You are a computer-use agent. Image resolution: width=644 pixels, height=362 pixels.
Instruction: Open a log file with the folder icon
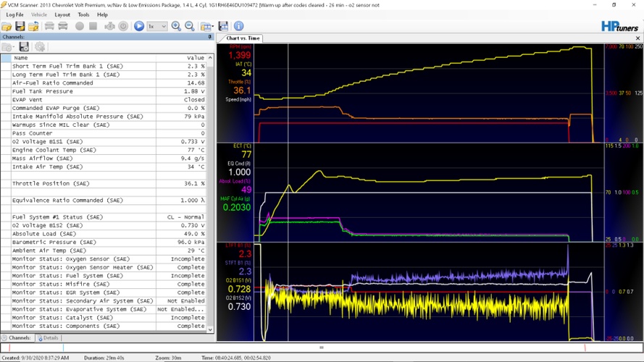(7, 26)
